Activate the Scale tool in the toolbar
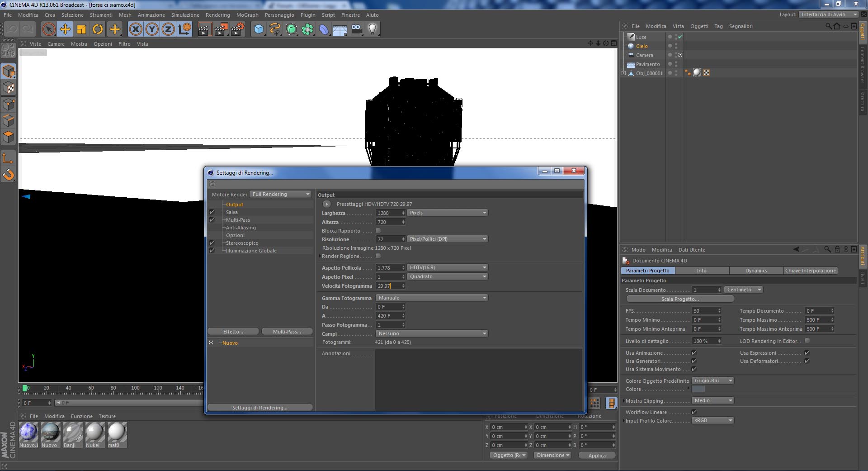 pos(81,29)
